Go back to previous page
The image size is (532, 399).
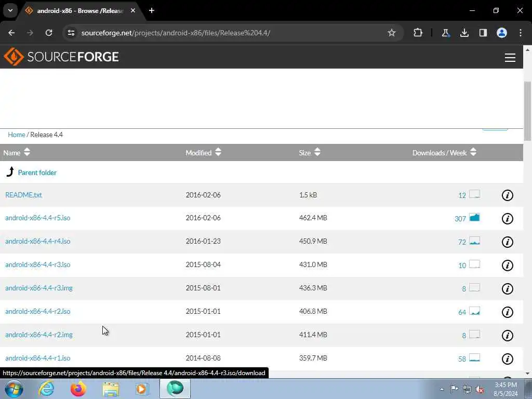pyautogui.click(x=11, y=33)
